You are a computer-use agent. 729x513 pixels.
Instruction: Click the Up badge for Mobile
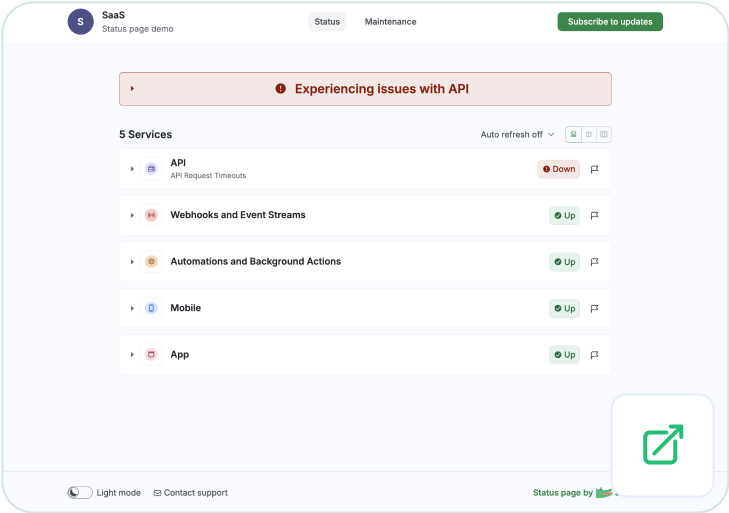(564, 308)
